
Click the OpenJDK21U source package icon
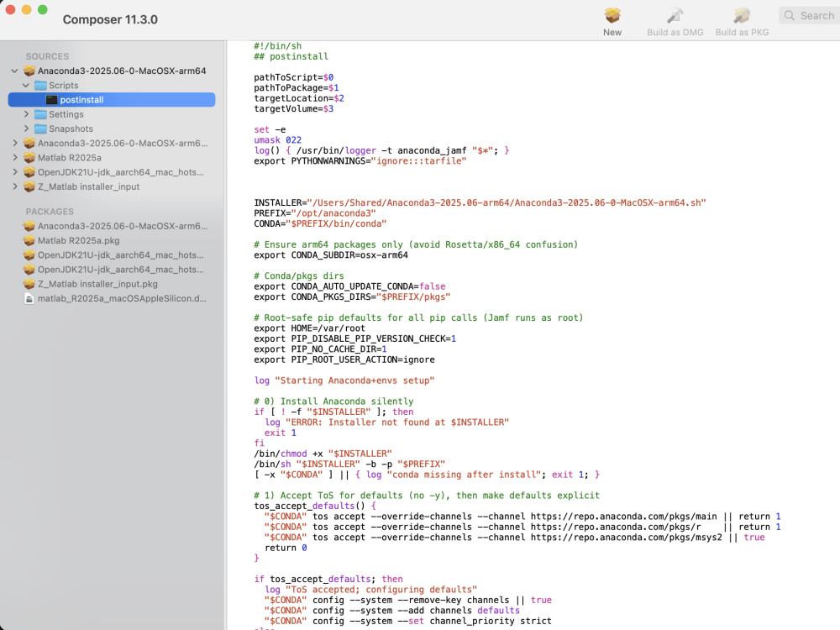[29, 172]
